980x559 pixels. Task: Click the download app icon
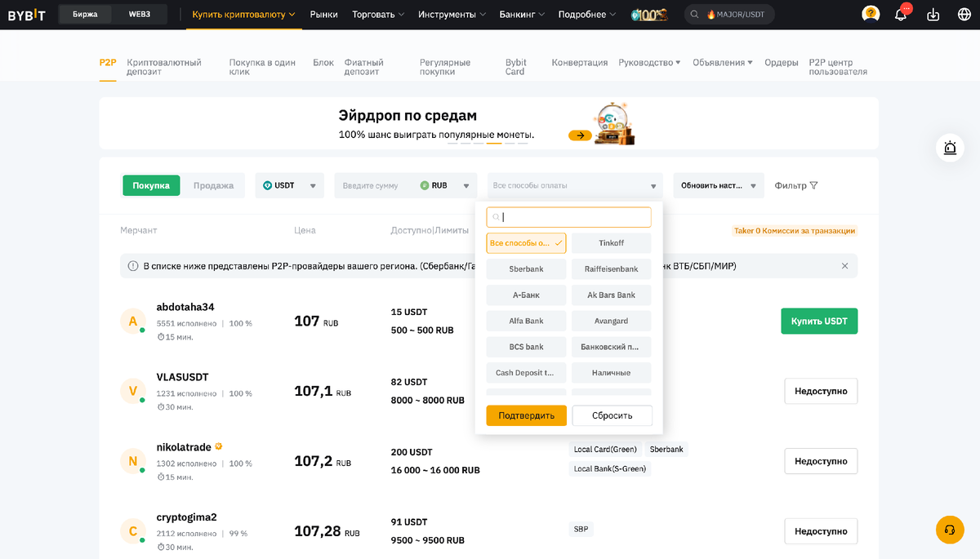click(933, 15)
